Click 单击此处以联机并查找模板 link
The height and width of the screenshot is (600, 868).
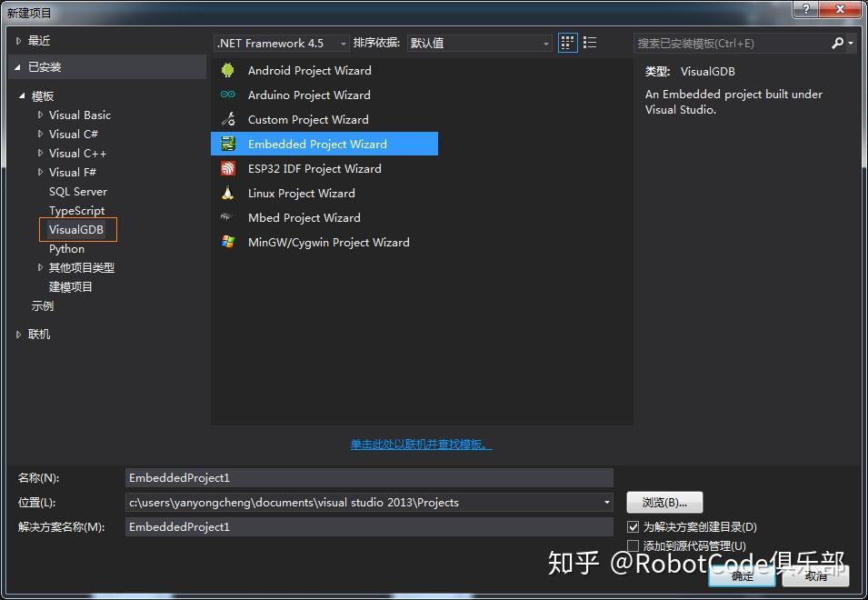421,445
